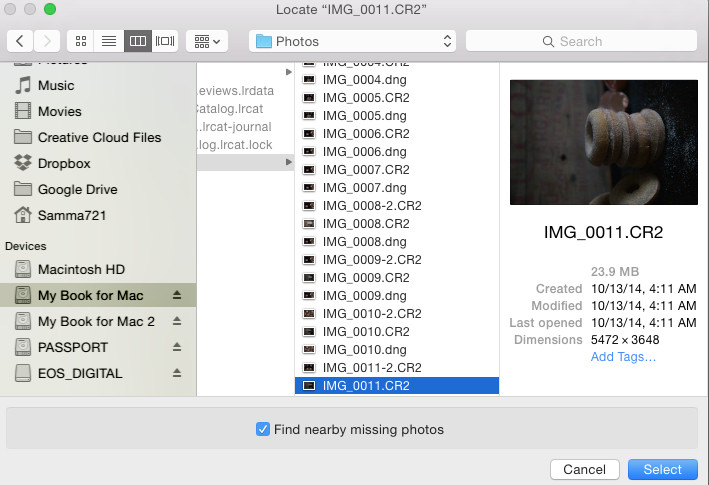Open Movies in the sidebar
The image size is (709, 485).
coord(59,111)
